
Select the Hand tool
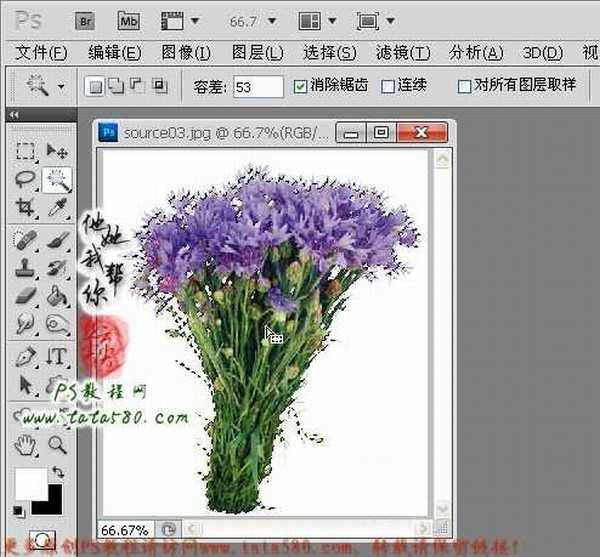[x=25, y=444]
